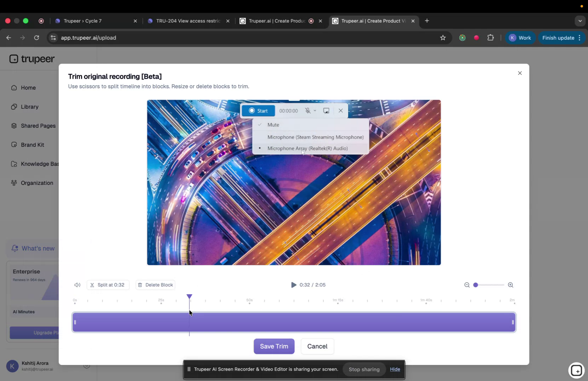The height and width of the screenshot is (381, 588).
Task: Click the purple playhead marker on the timeline
Action: click(190, 297)
